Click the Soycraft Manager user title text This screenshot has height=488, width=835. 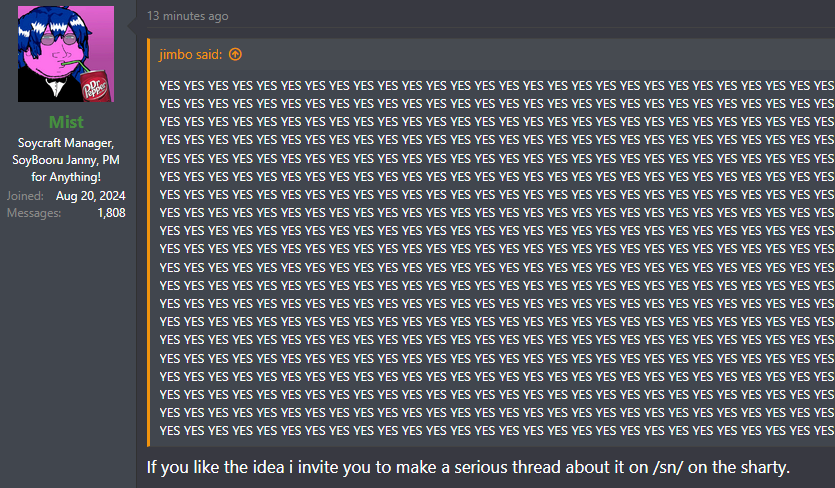click(x=66, y=143)
